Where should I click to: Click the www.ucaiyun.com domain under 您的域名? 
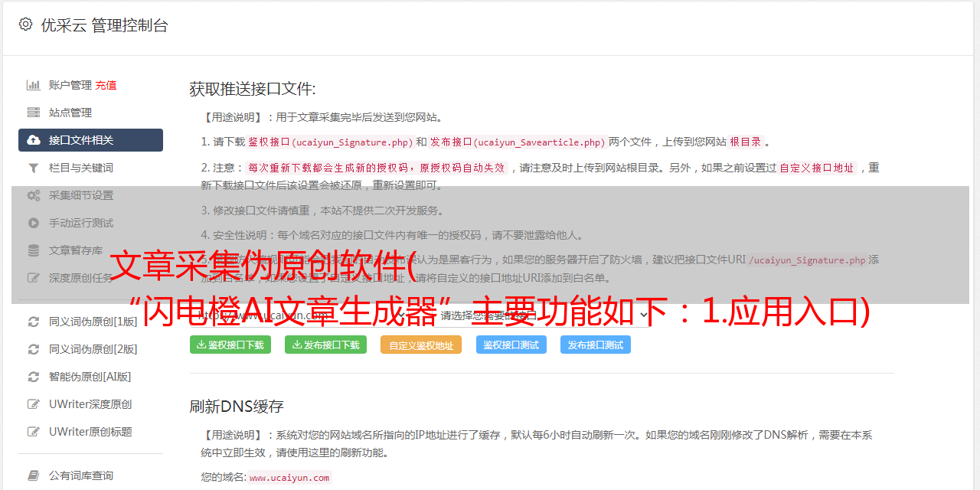coord(289,477)
